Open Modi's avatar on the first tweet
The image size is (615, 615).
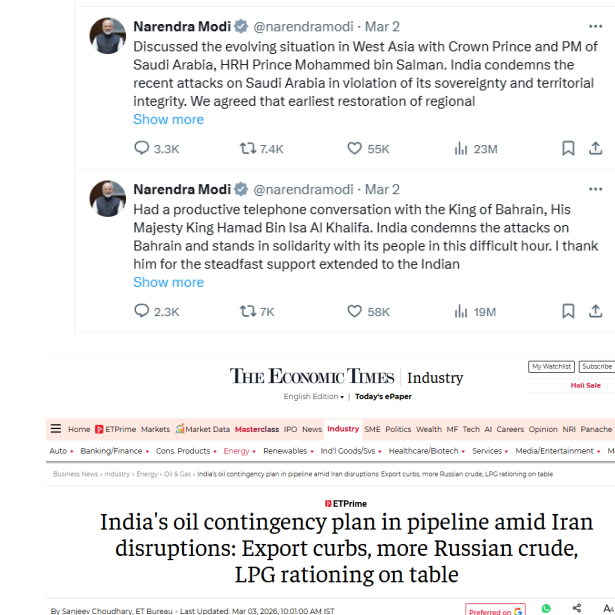point(108,36)
